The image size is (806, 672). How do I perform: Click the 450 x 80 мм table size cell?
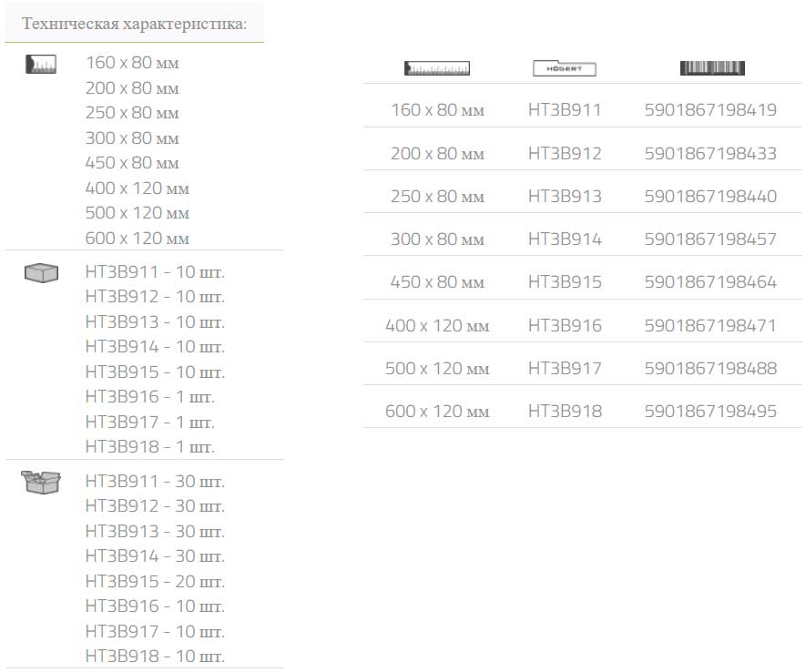(x=437, y=282)
